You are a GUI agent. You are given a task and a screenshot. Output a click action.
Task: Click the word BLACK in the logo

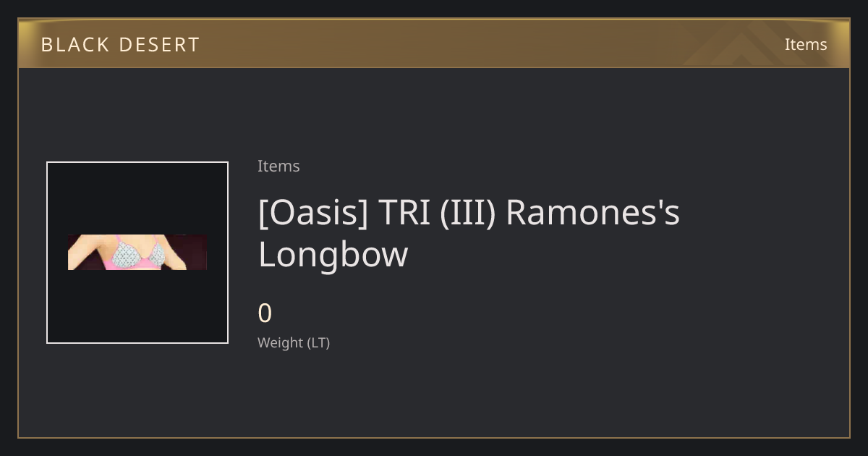pyautogui.click(x=66, y=44)
